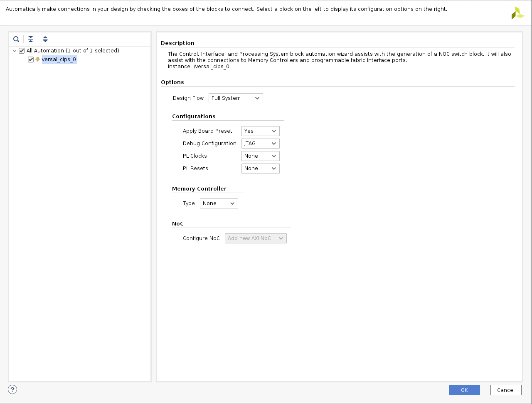Uncheck the versal_cips_0 checkbox

31,59
